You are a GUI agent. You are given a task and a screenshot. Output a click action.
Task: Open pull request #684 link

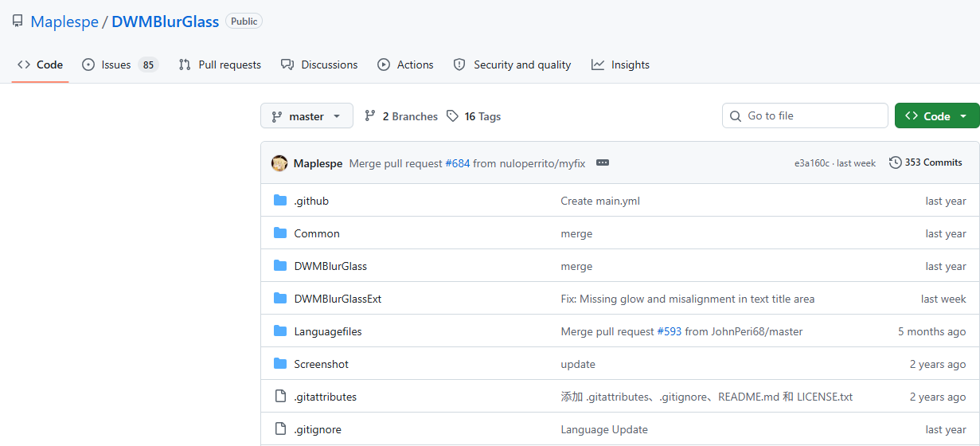(457, 163)
